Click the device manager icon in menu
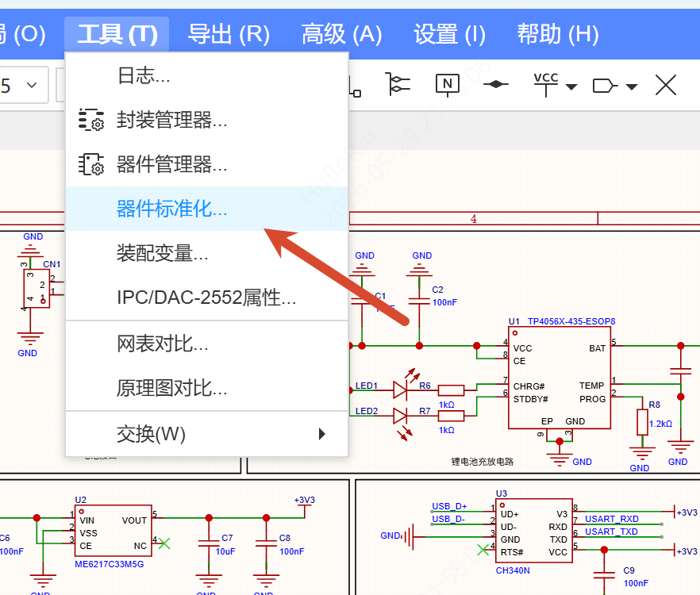Screen dimensions: 700x595 (91, 164)
